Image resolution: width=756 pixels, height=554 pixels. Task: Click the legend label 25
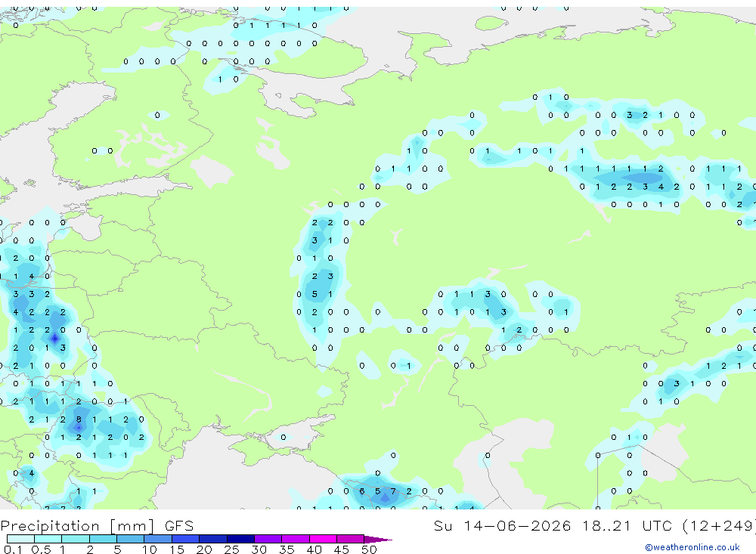[x=231, y=549]
